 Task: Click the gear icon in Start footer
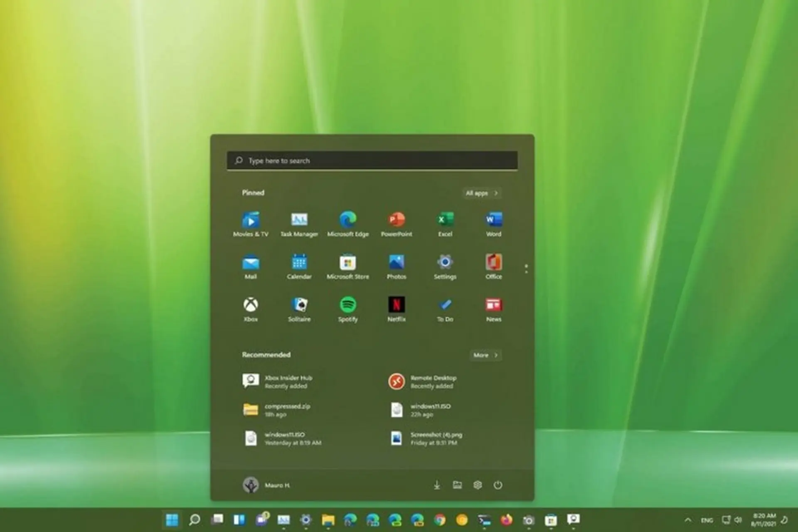click(478, 485)
